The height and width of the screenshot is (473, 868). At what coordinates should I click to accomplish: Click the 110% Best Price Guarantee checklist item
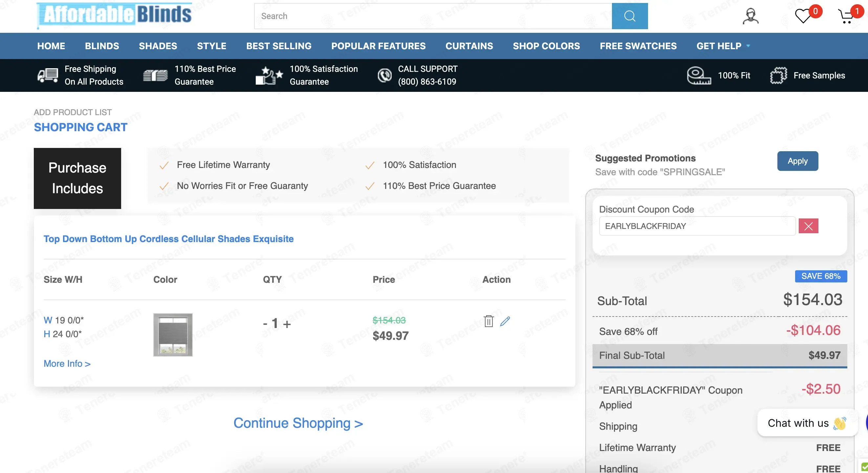(x=439, y=186)
